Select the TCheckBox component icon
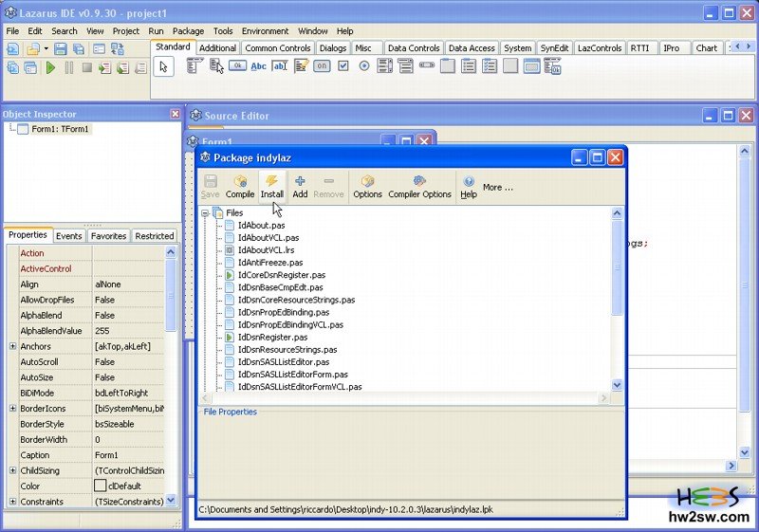The height and width of the screenshot is (532, 759). [x=343, y=65]
